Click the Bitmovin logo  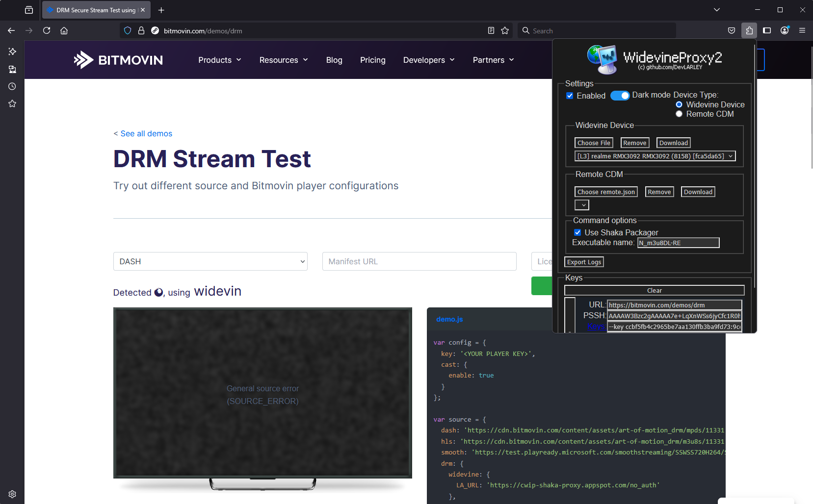coord(118,60)
